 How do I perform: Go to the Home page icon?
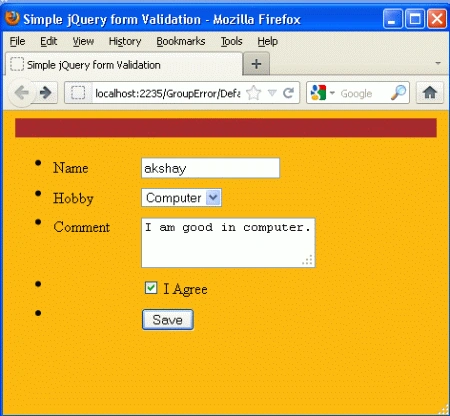click(x=430, y=93)
